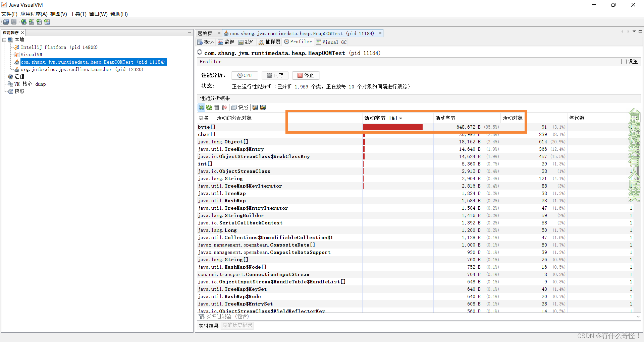The image size is (644, 342).
Task: Open the 帮助(H) menu
Action: pos(119,14)
